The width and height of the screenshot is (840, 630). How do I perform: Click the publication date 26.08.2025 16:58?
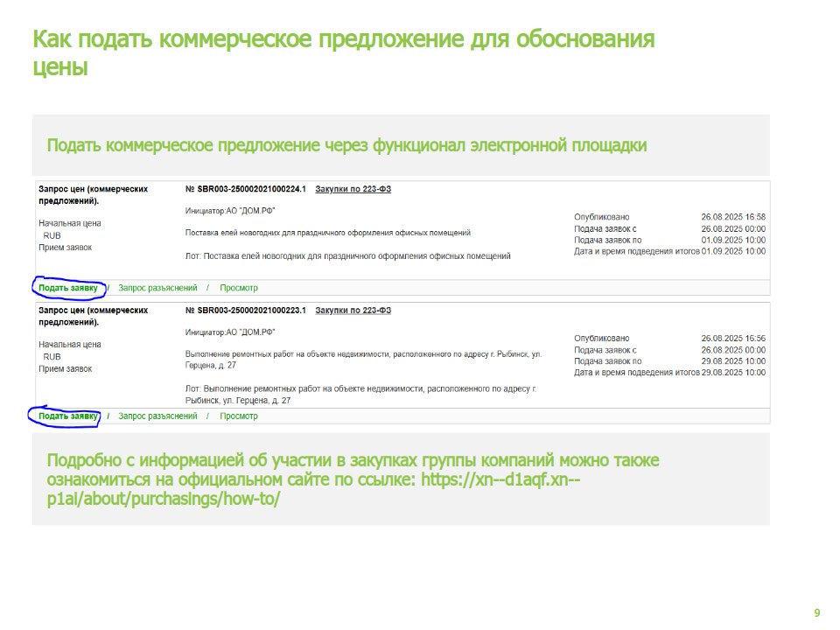tap(733, 217)
